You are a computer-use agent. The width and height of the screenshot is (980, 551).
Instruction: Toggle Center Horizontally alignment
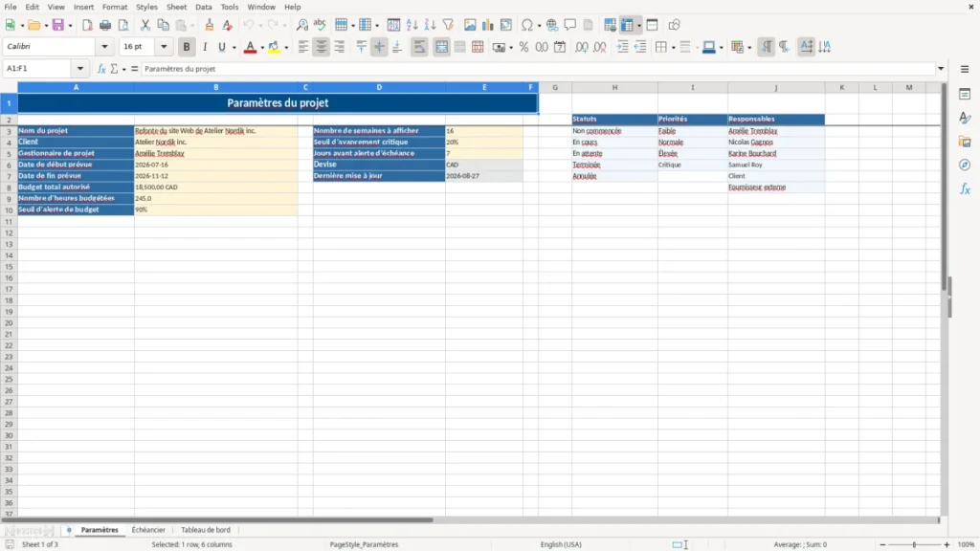(x=322, y=47)
